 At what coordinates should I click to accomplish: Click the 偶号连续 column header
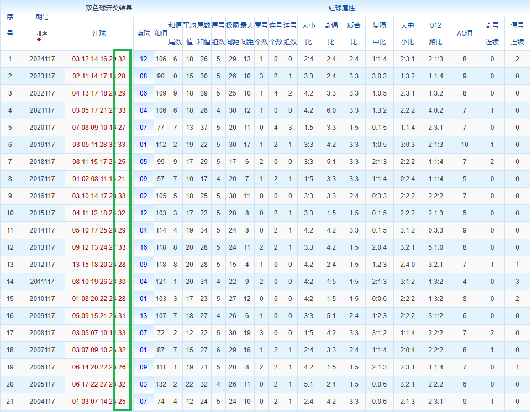click(517, 34)
